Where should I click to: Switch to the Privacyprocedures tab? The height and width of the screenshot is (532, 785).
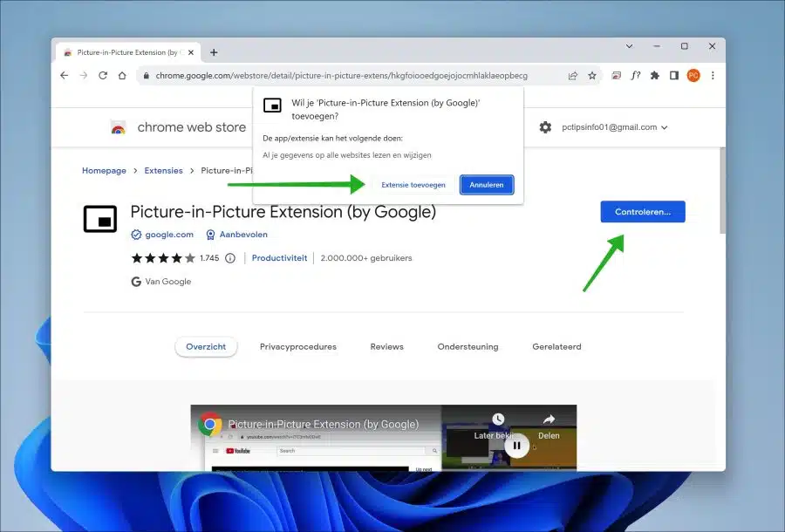pos(298,347)
